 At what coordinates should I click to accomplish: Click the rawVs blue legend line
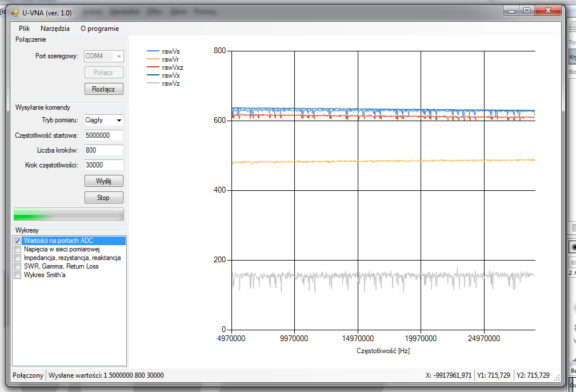pyautogui.click(x=153, y=51)
